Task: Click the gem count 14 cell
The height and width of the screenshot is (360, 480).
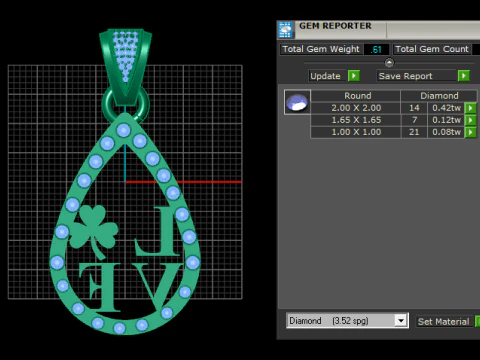Action: click(x=414, y=108)
